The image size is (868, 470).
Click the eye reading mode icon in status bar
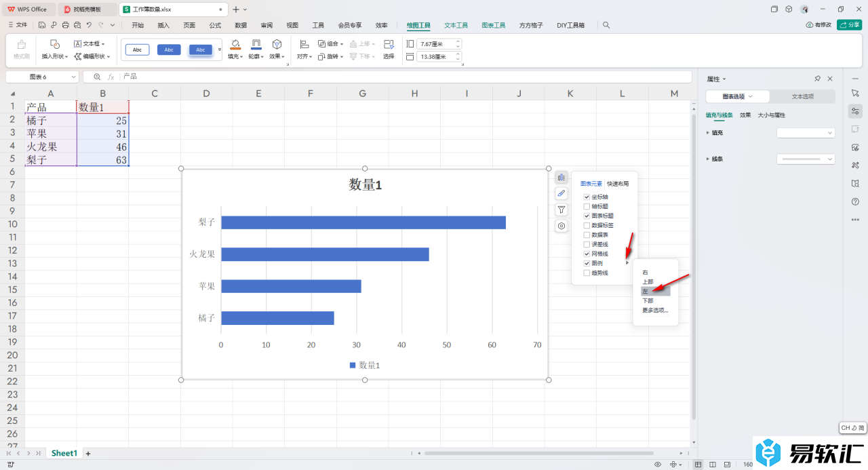(x=658, y=465)
